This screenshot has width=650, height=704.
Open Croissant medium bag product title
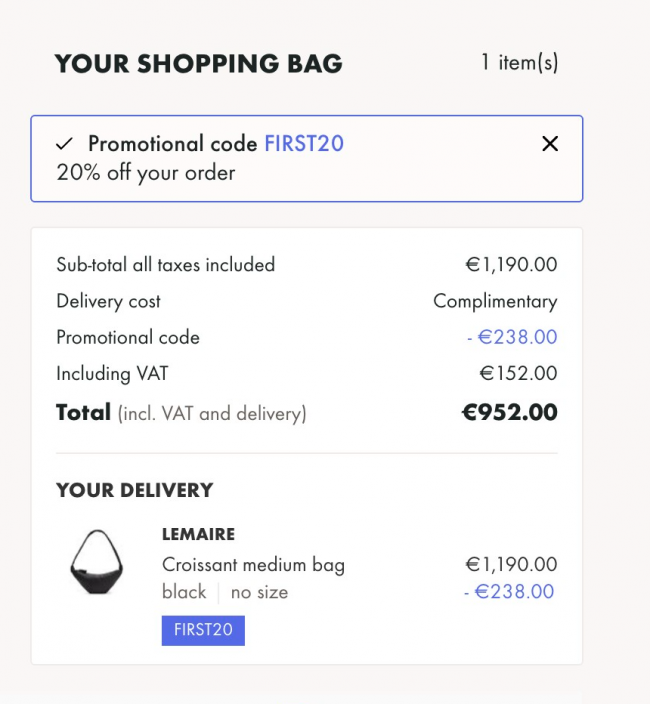tap(253, 565)
